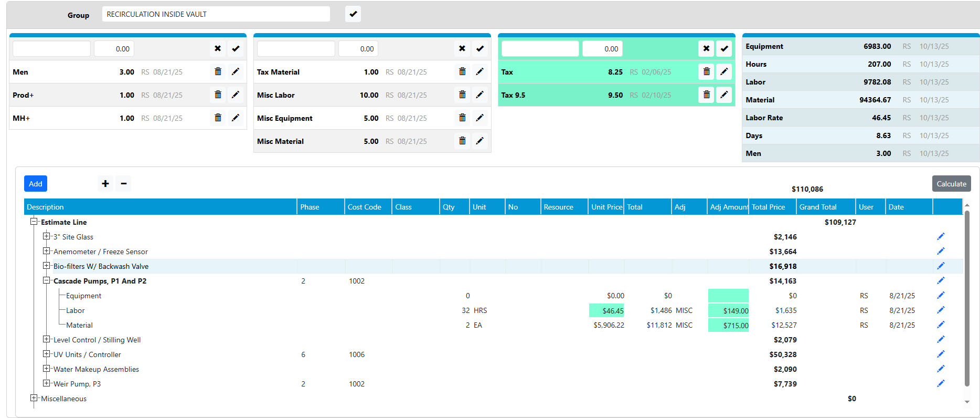Edit the Cascade Pumps Labor line

tap(940, 310)
